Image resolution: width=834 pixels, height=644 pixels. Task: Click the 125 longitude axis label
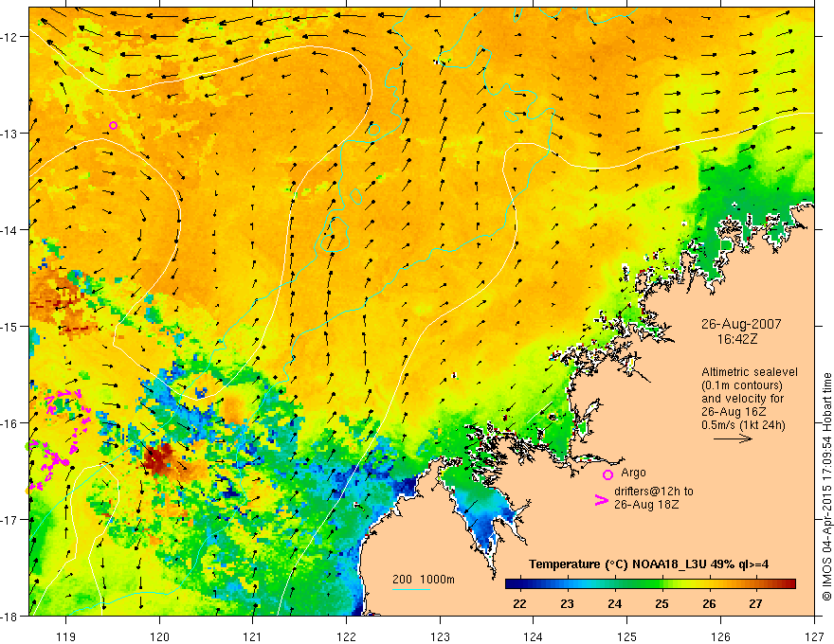tap(627, 636)
